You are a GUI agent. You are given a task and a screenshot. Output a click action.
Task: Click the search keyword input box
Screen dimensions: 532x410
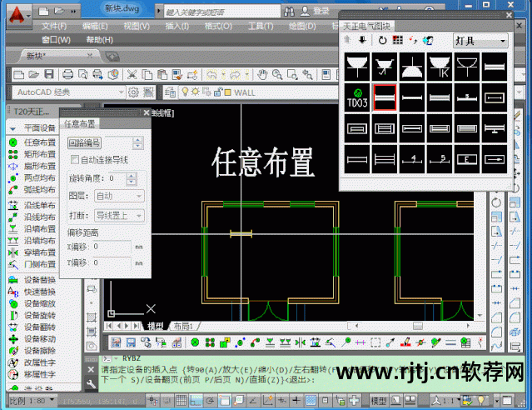222,12
